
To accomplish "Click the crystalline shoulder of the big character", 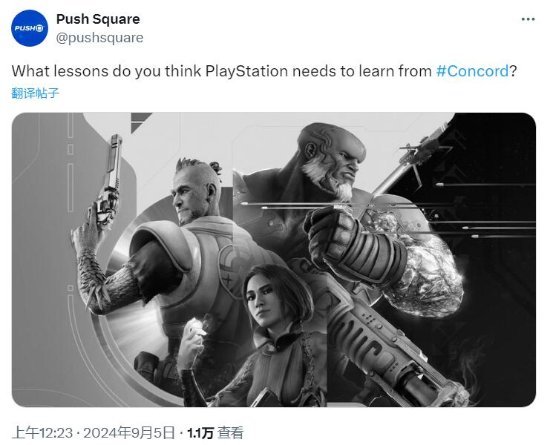I will (424, 267).
